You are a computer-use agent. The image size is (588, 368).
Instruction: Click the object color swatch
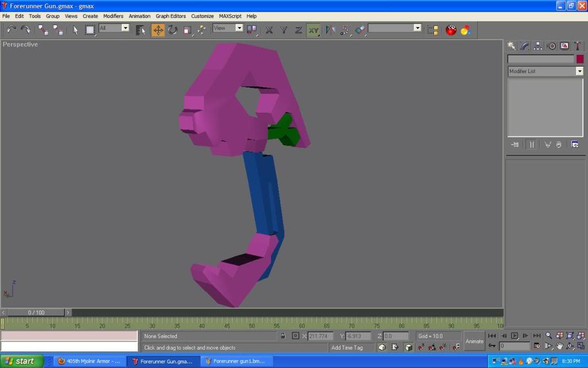pos(580,59)
